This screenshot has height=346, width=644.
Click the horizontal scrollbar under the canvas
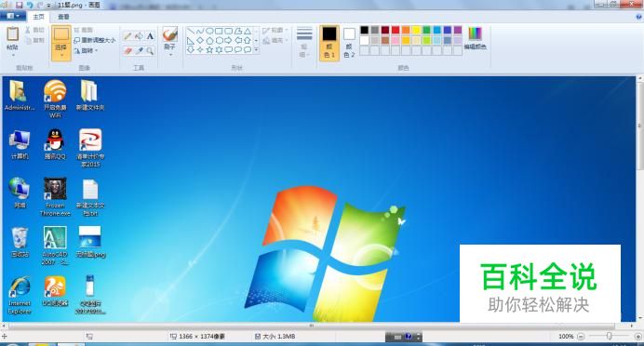pos(312,326)
